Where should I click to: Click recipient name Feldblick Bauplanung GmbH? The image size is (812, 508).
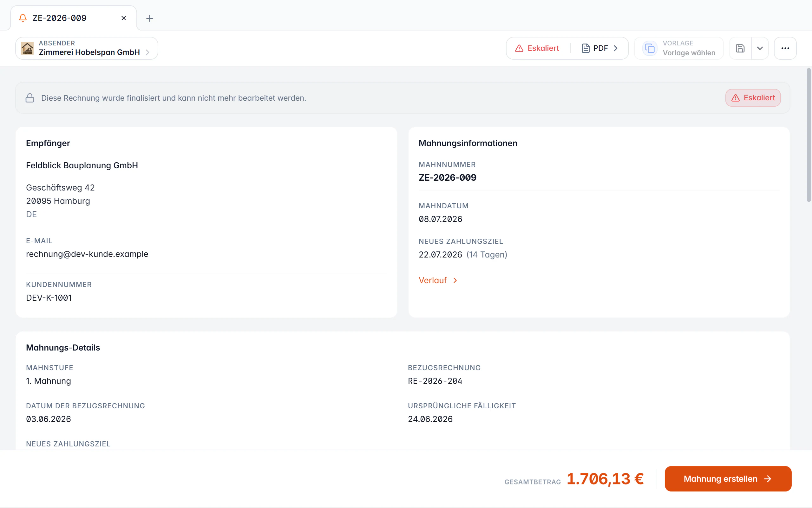click(82, 165)
